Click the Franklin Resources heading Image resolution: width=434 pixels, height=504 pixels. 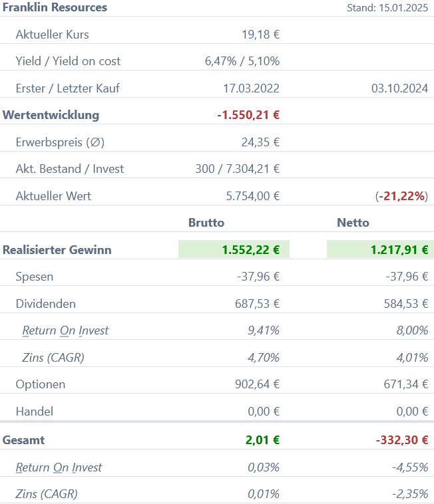click(x=55, y=7)
